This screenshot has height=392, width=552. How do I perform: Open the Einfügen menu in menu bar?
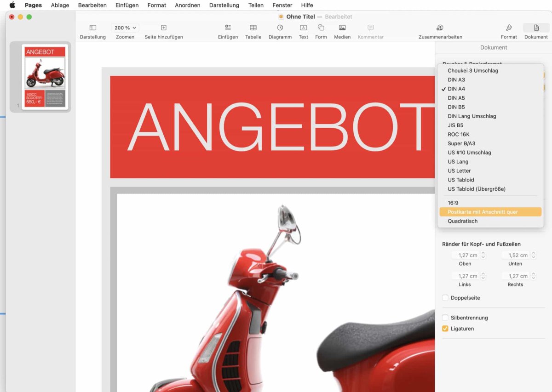tap(127, 5)
